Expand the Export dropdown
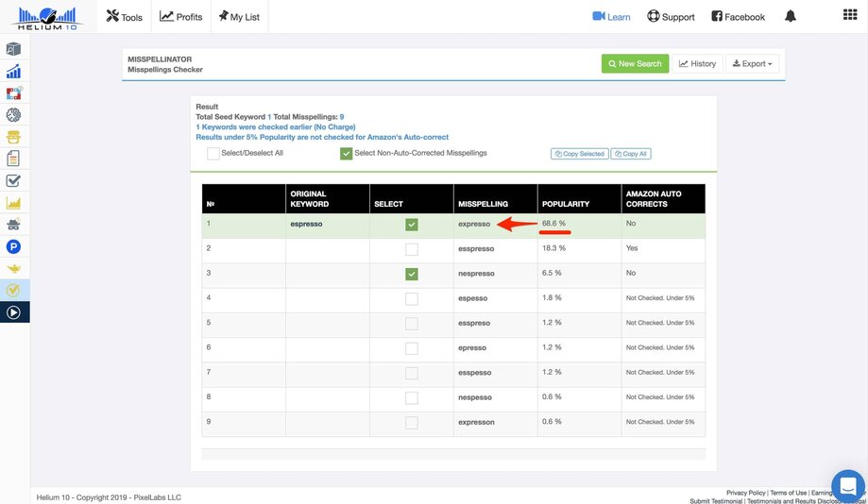The image size is (868, 504). point(753,63)
